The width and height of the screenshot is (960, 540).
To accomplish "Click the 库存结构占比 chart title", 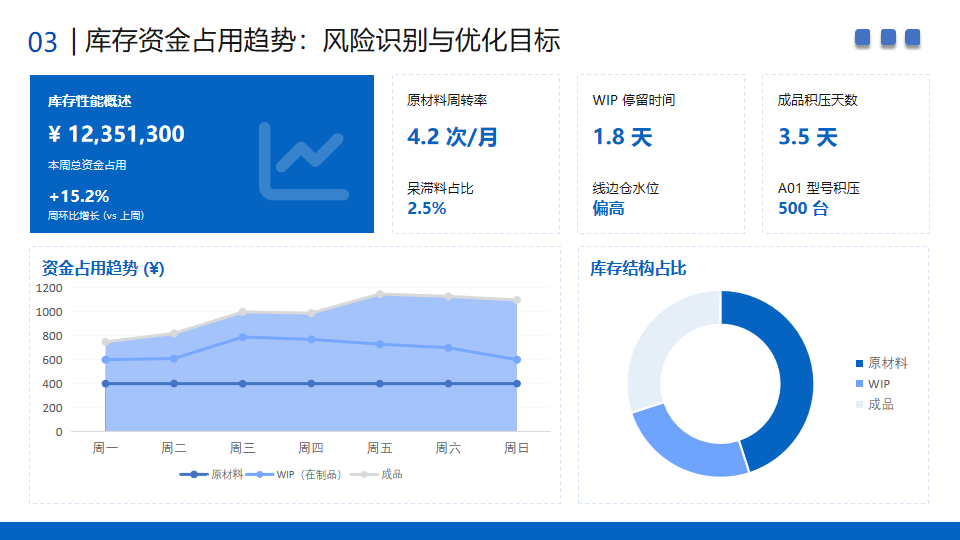I will 638,268.
